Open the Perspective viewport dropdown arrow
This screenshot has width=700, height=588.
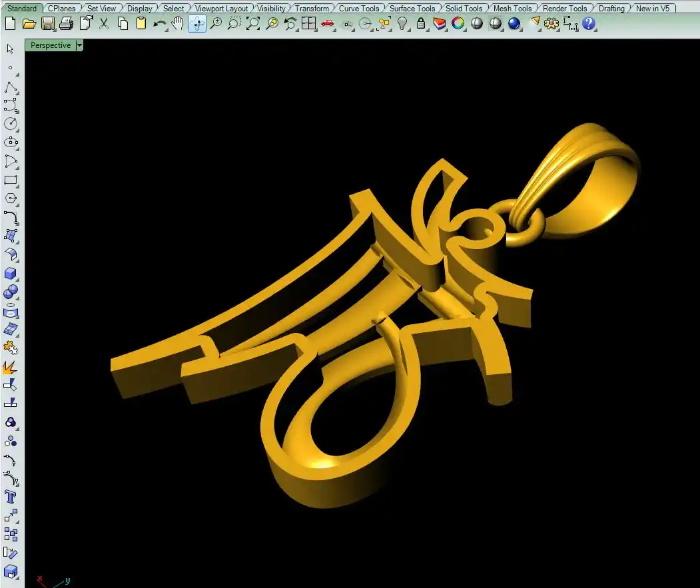click(79, 45)
